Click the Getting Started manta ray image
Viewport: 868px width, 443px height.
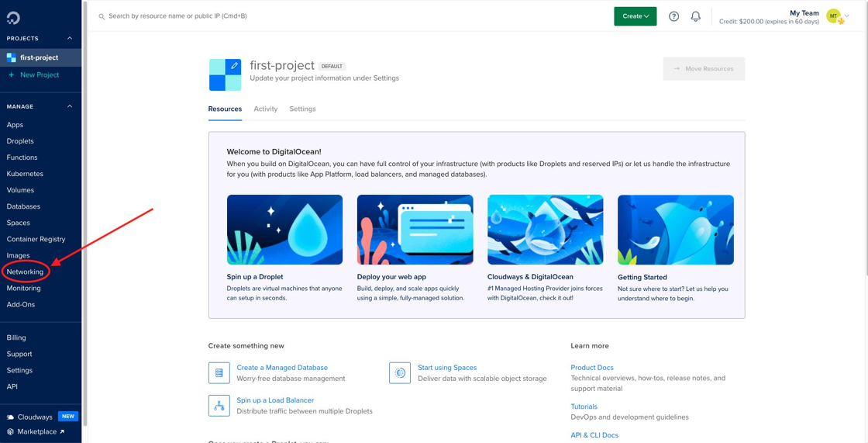pyautogui.click(x=676, y=230)
